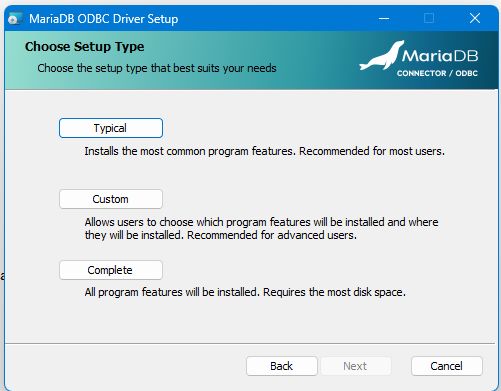Click the MariaDB wordmark in the header
This screenshot has width=501, height=391.
click(440, 56)
